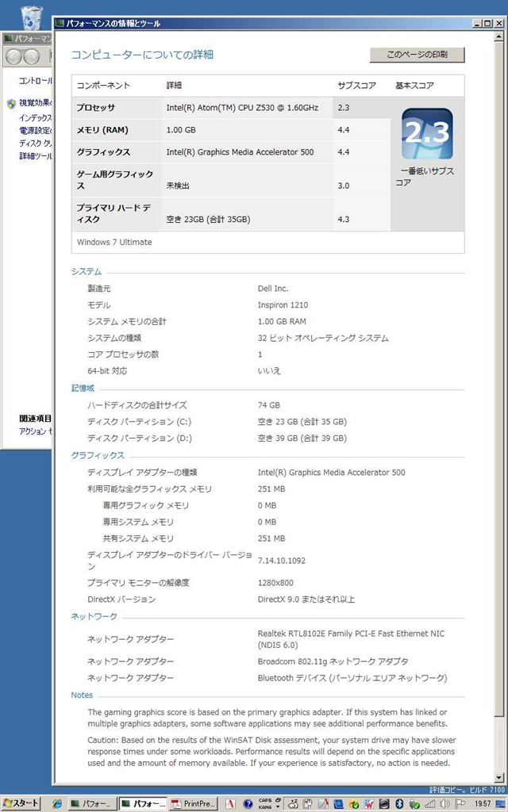508x812 pixels.
Task: Click the power plug tray icon
Action: 308,804
